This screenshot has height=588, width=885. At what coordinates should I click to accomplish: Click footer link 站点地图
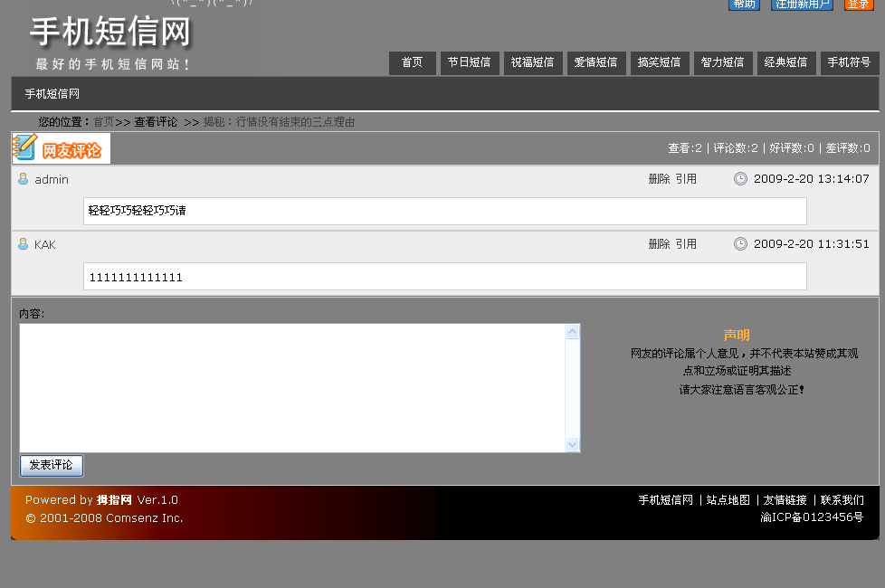coord(728,500)
